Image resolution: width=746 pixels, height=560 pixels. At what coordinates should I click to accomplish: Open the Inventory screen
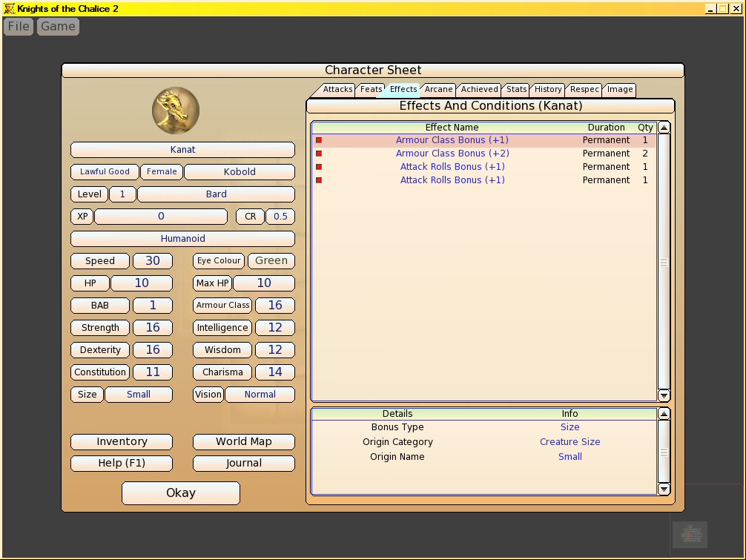pos(122,441)
